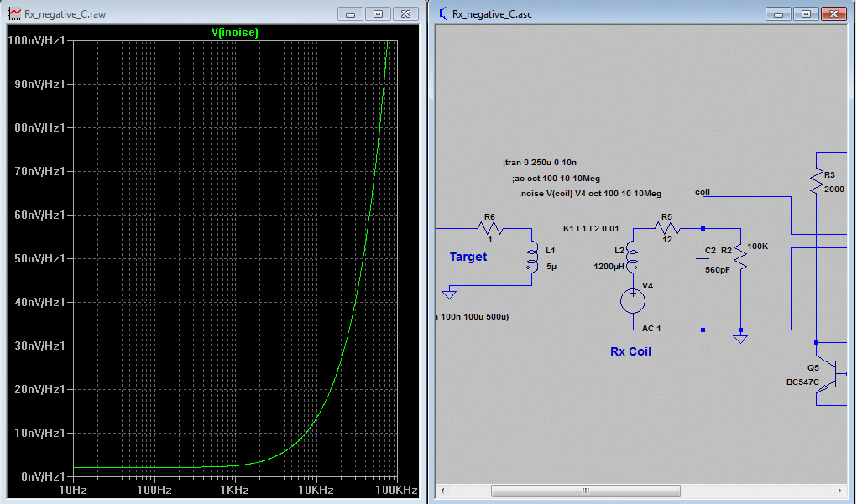
Task: Select the R5 12 ohm resistor
Action: [667, 227]
